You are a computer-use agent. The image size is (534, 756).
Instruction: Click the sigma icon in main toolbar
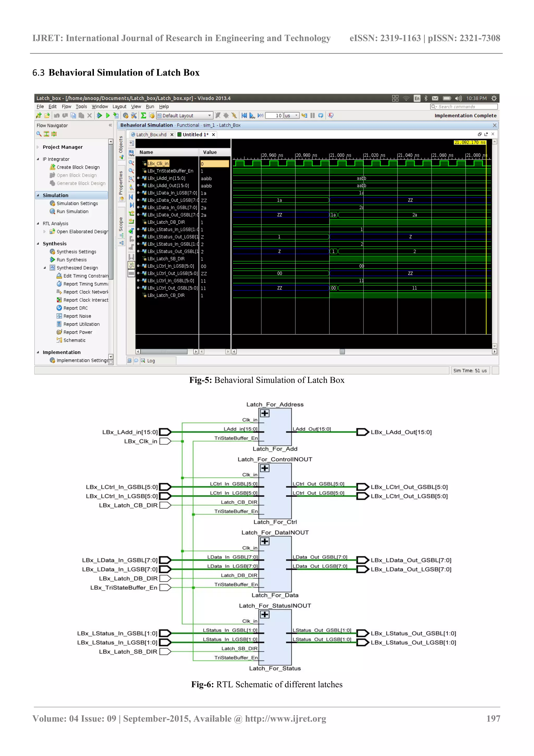point(143,116)
